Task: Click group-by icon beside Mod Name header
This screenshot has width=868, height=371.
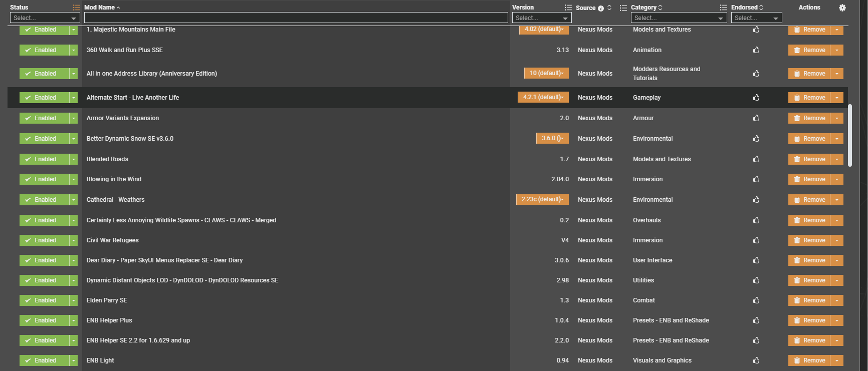Action: [76, 8]
